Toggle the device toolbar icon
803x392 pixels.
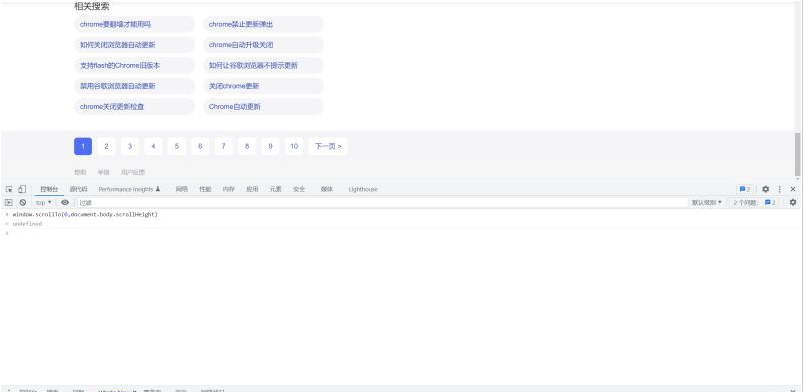click(22, 189)
